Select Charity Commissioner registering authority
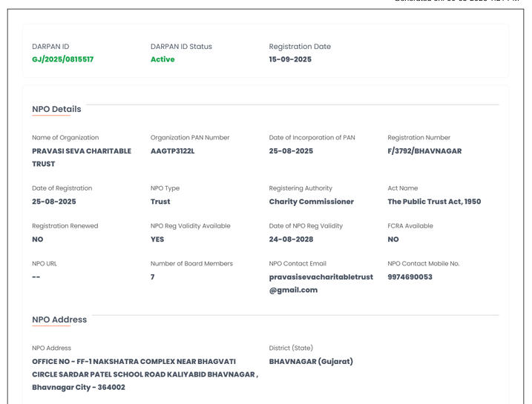532x404 pixels. tap(312, 202)
